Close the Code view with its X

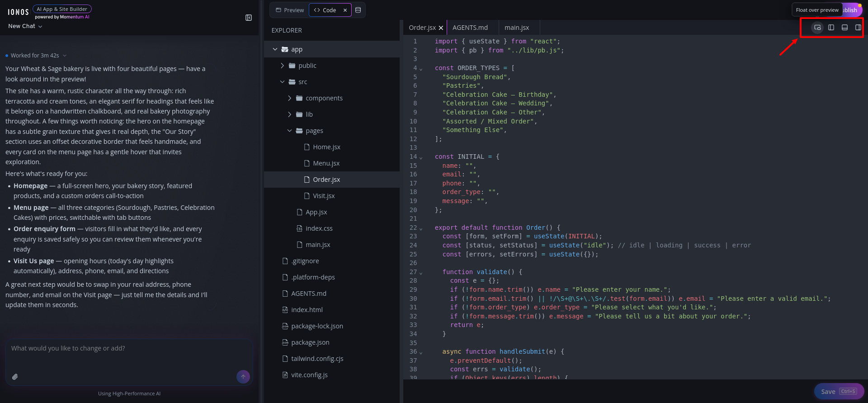pos(345,10)
